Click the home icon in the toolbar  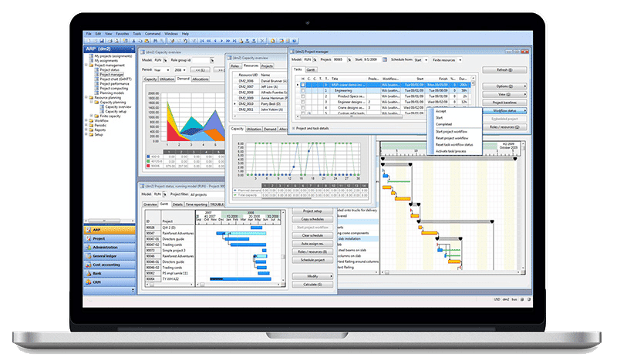(273, 41)
